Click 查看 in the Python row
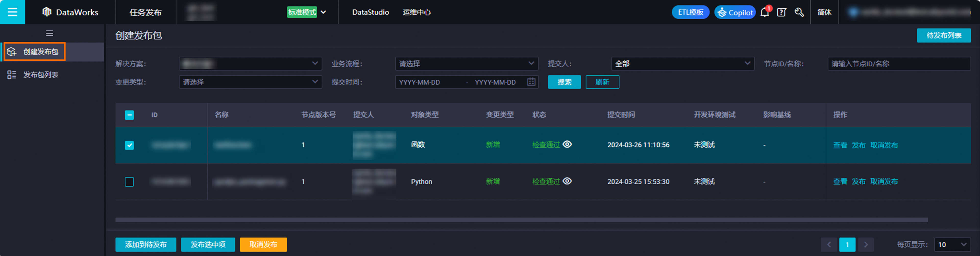Viewport: 980px width, 256px height. tap(840, 182)
